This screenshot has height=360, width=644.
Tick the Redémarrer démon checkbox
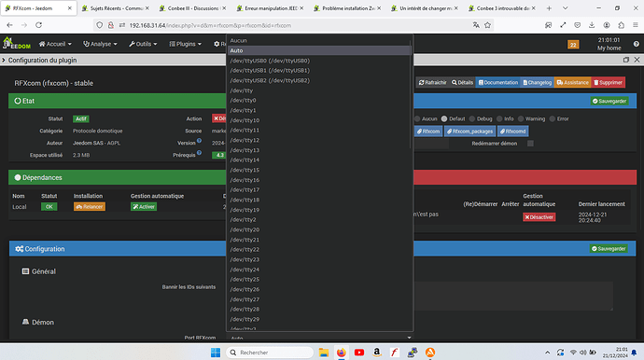click(530, 144)
